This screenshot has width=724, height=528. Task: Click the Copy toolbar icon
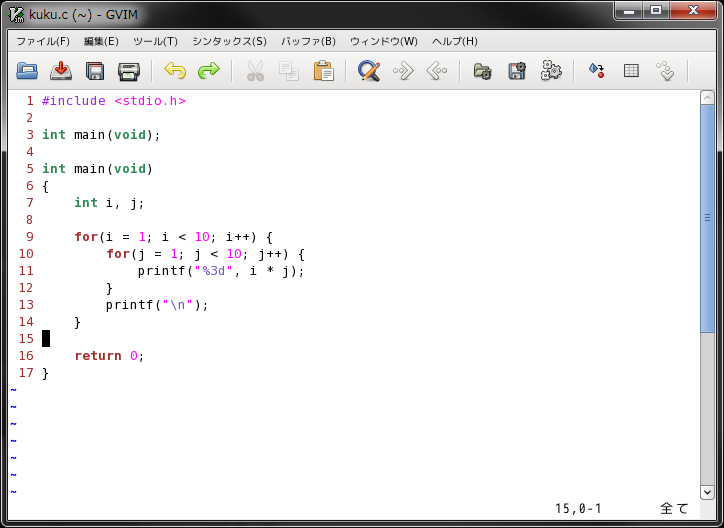[x=289, y=71]
